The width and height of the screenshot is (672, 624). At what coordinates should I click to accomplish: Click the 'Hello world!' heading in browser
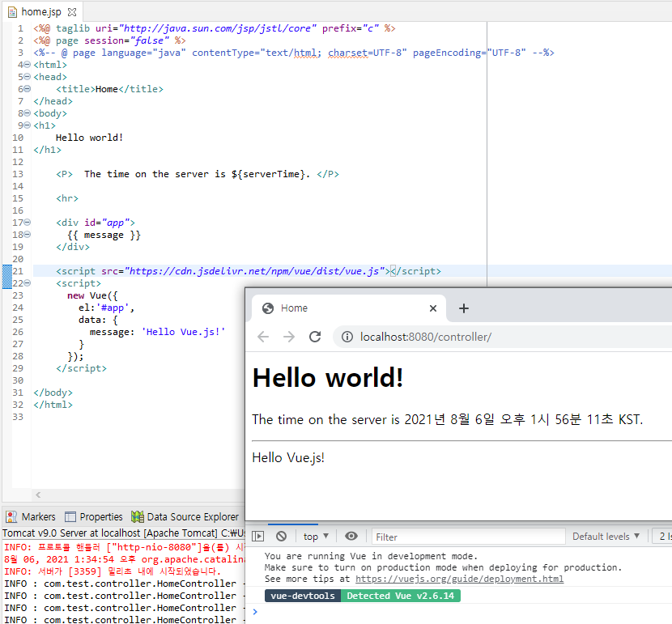click(x=328, y=378)
